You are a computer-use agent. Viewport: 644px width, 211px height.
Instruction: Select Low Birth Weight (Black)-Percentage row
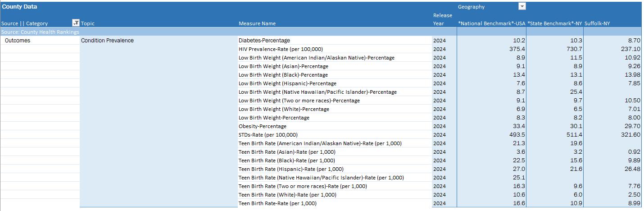283,75
